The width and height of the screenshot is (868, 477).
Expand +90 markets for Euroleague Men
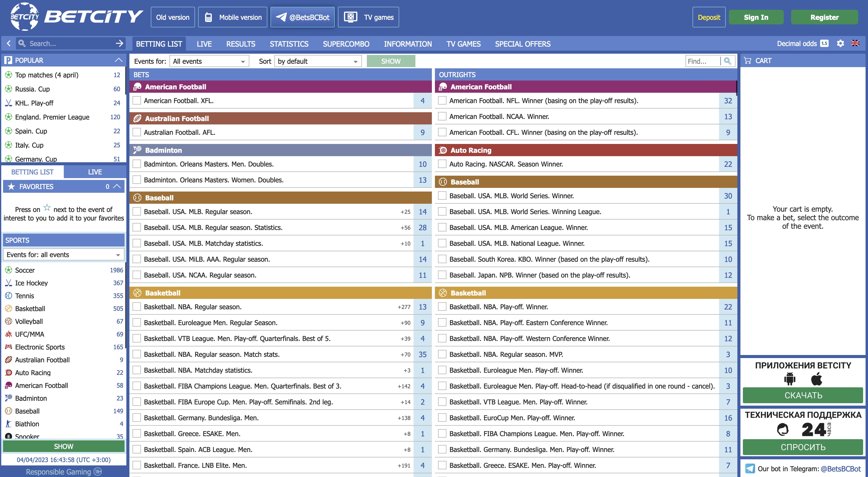click(405, 323)
